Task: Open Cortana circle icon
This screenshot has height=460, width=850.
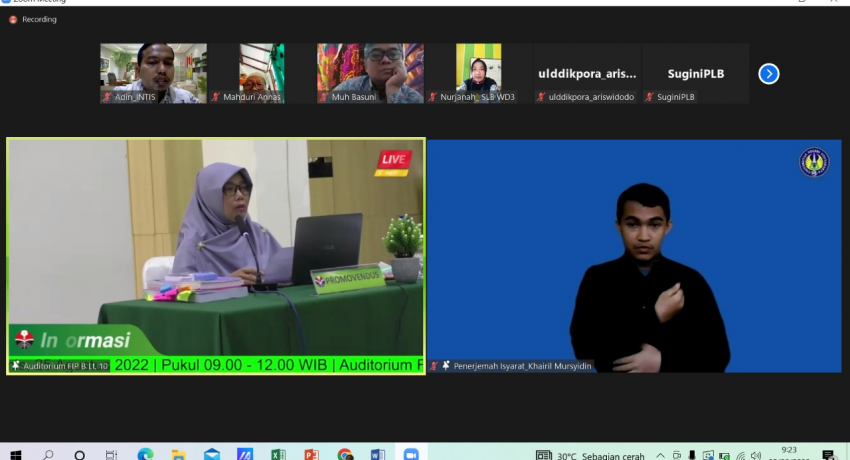Action: point(80,455)
